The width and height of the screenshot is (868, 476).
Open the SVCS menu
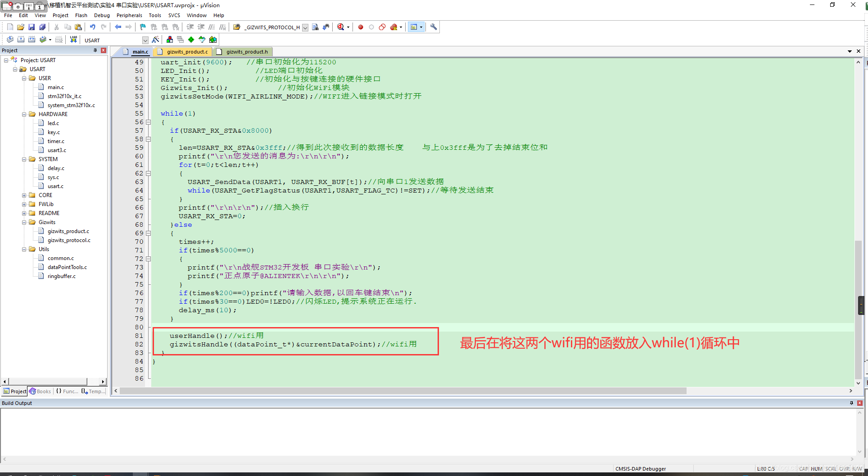click(174, 15)
